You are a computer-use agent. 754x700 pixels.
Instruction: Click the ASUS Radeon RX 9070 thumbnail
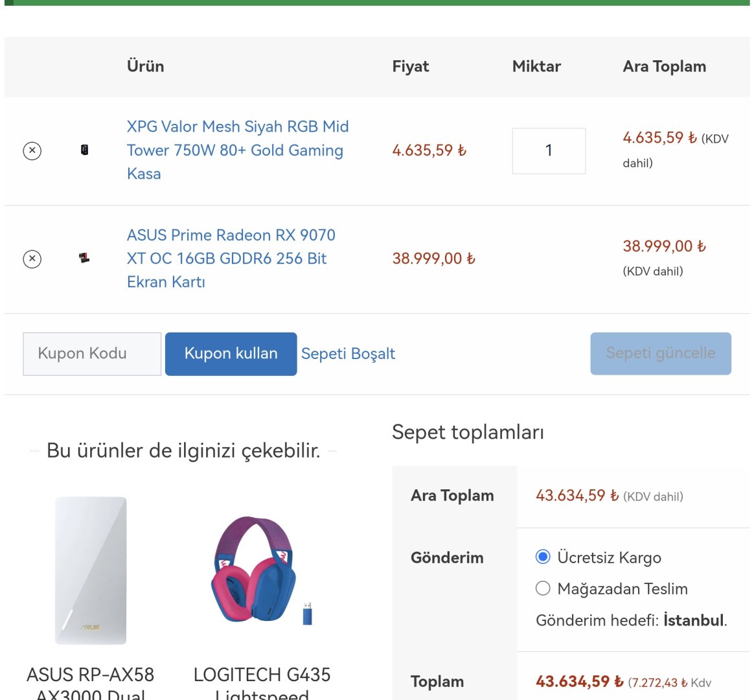[x=84, y=259]
